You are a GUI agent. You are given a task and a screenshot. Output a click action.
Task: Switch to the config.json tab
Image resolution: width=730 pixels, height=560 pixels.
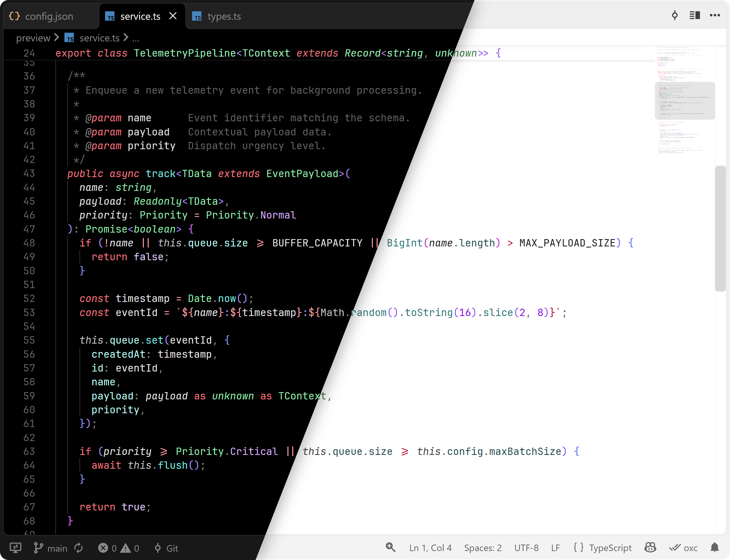[41, 16]
